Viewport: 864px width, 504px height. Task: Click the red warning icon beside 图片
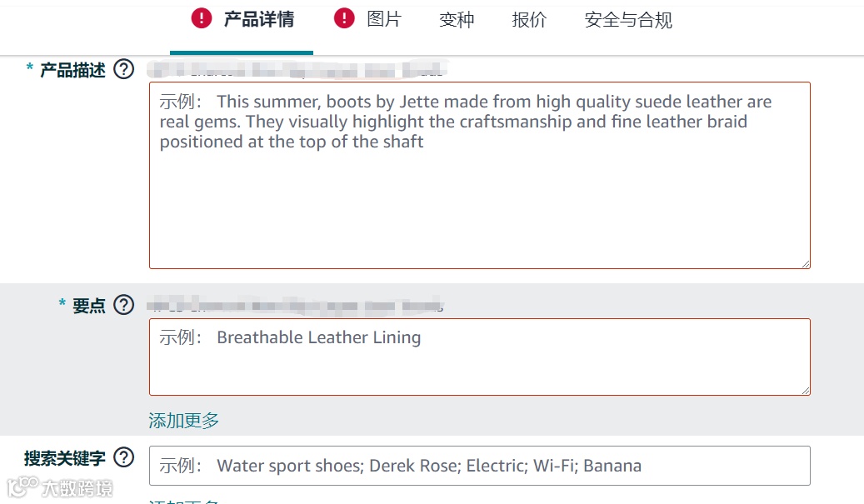tap(344, 18)
